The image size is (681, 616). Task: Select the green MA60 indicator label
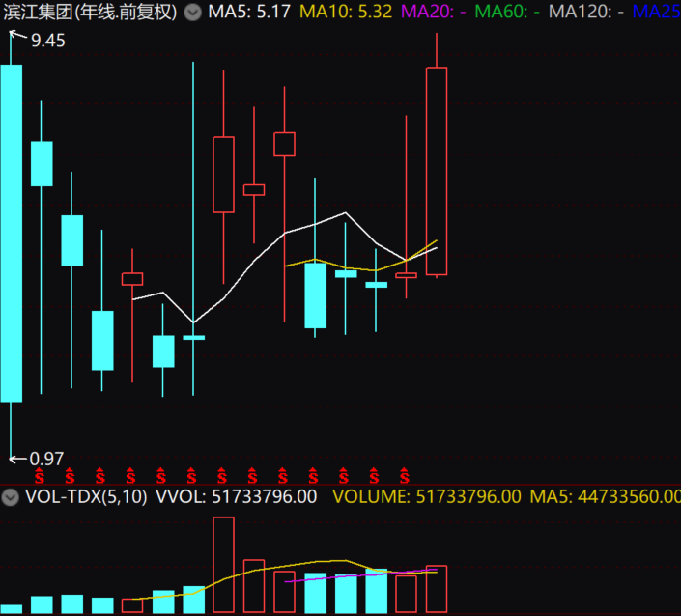[x=507, y=13]
